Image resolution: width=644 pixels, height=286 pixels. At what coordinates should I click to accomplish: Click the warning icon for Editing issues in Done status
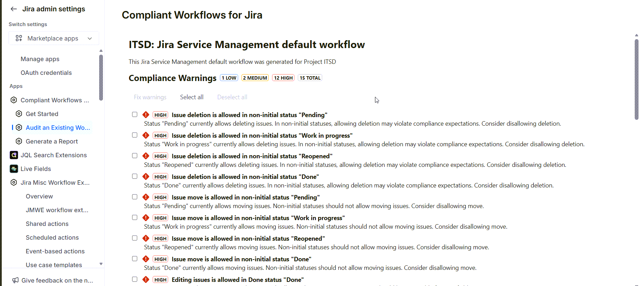tap(146, 279)
